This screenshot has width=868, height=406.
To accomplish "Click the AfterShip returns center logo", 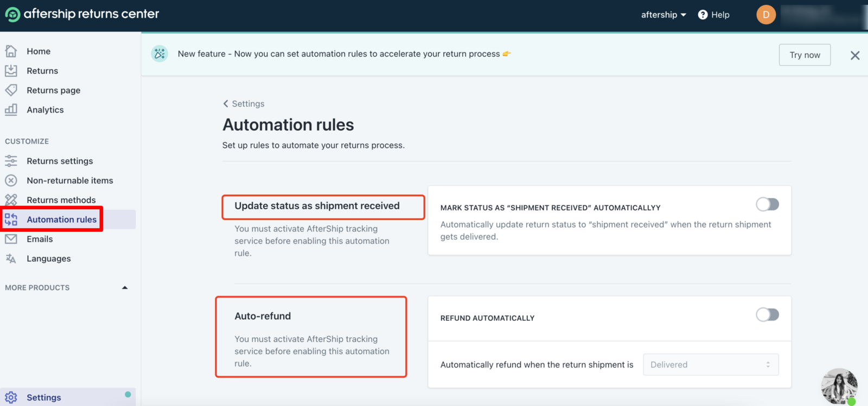I will pyautogui.click(x=82, y=14).
